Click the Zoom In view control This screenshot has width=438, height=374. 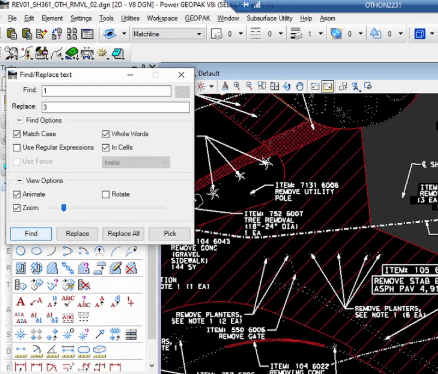coord(237,86)
